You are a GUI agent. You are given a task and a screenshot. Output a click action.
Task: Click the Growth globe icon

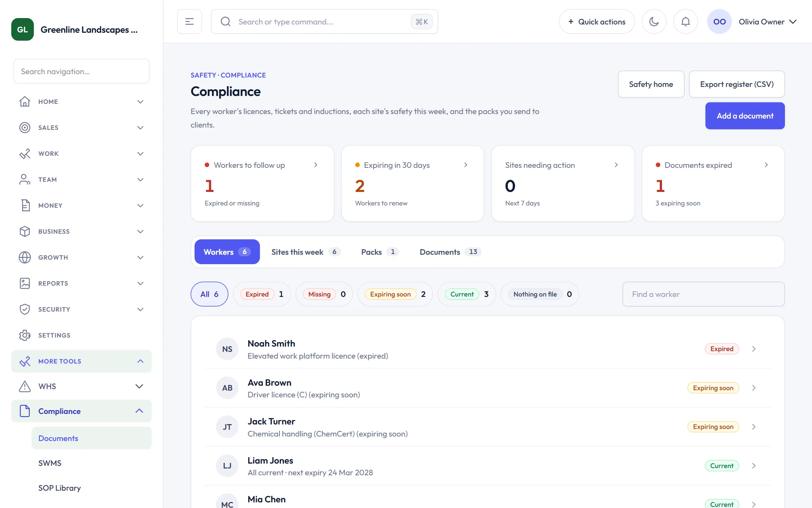coord(25,257)
